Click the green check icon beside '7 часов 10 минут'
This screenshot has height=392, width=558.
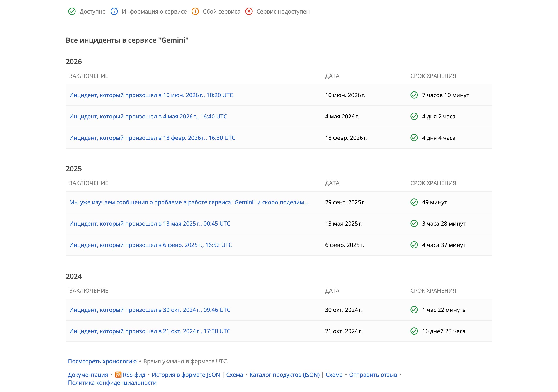click(x=414, y=95)
